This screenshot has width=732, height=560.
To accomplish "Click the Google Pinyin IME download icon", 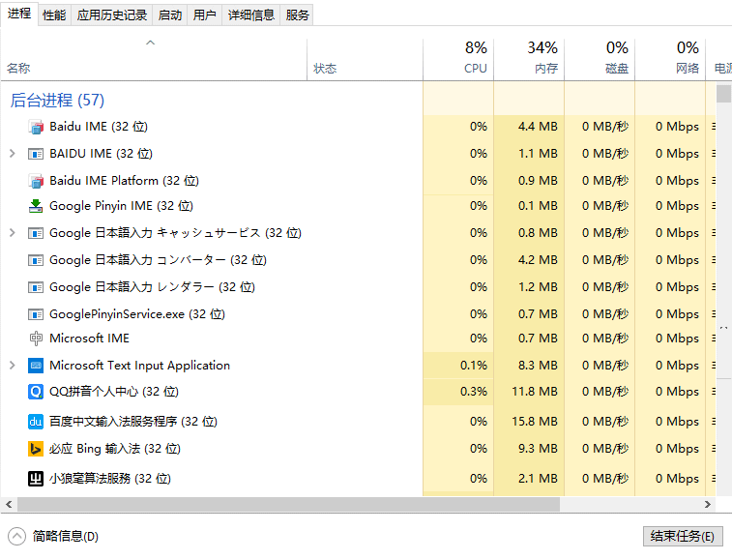I will point(36,206).
